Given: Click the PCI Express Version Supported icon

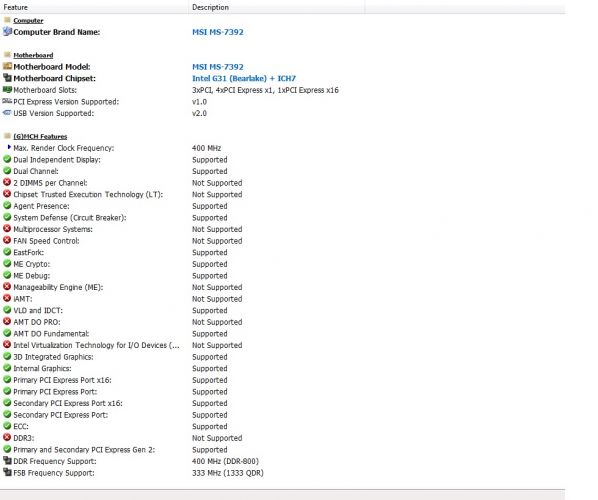Looking at the screenshot, I should point(7,101).
